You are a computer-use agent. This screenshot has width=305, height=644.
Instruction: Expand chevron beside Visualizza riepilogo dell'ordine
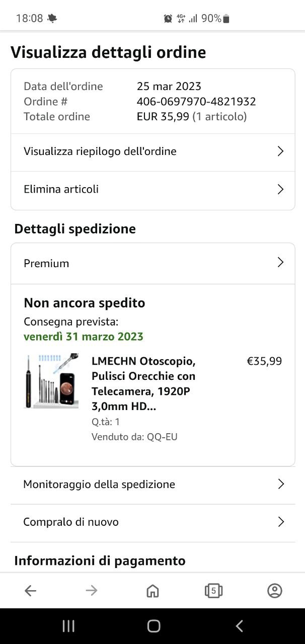[281, 151]
